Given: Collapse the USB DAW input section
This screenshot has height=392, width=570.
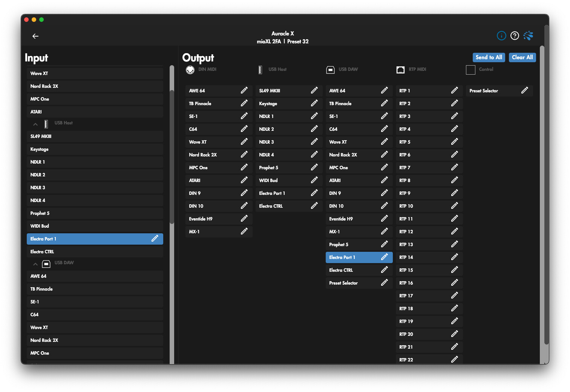Looking at the screenshot, I should [35, 264].
